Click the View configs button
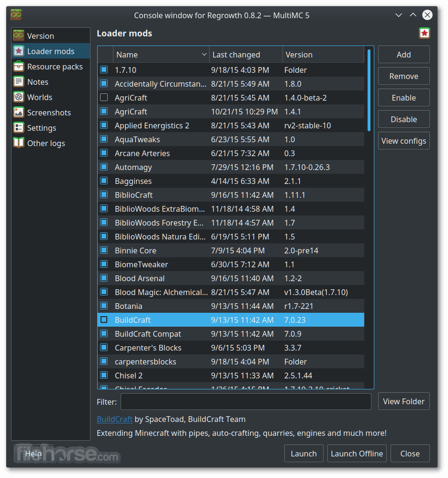 point(403,140)
